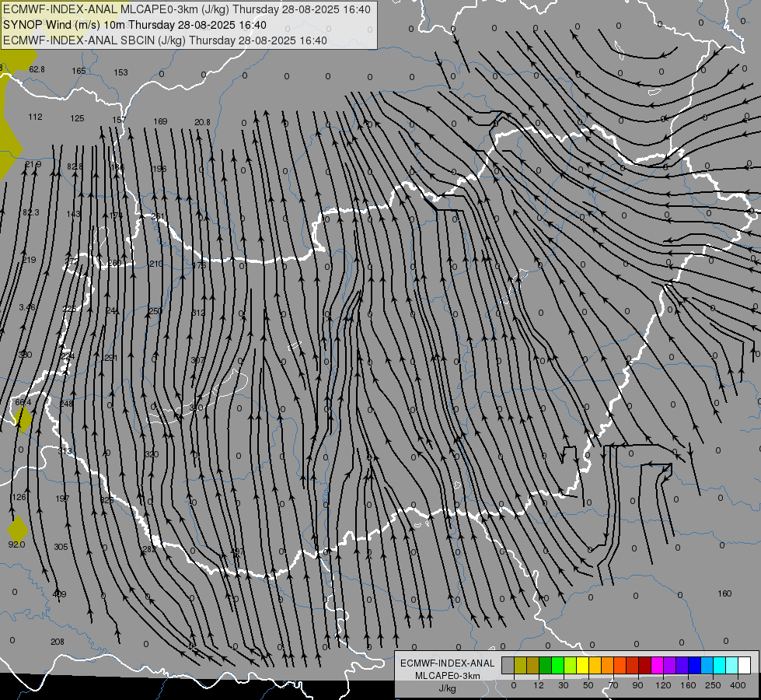Click the map value 165
This screenshot has width=761, height=700.
coord(79,71)
